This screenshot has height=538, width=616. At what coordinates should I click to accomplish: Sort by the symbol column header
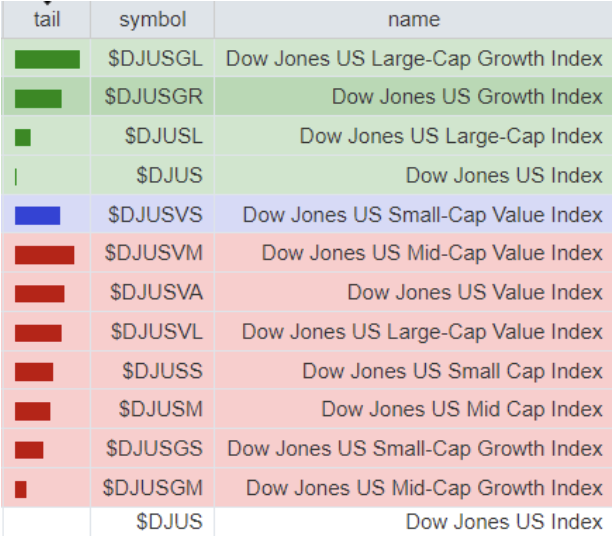152,20
